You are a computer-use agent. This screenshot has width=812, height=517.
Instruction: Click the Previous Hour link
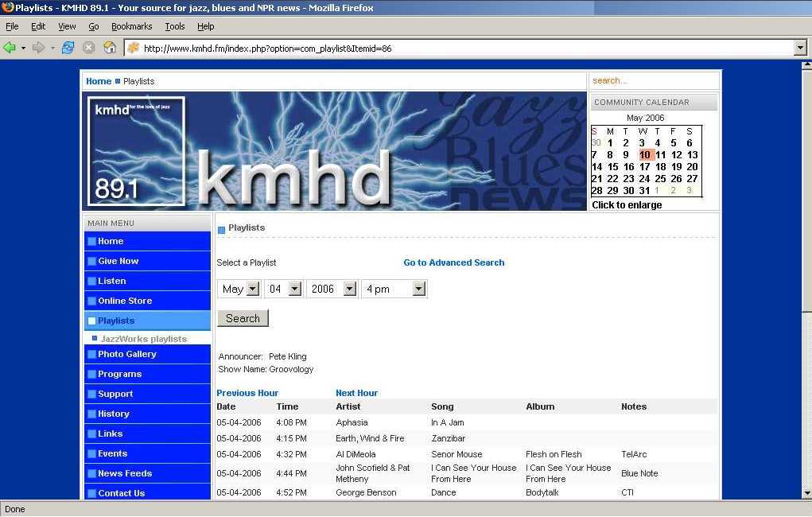tap(247, 393)
